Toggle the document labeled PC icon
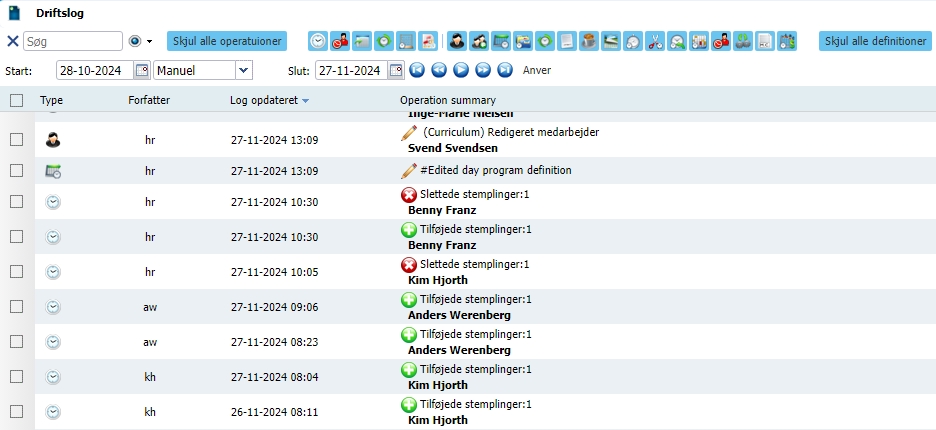 click(765, 41)
